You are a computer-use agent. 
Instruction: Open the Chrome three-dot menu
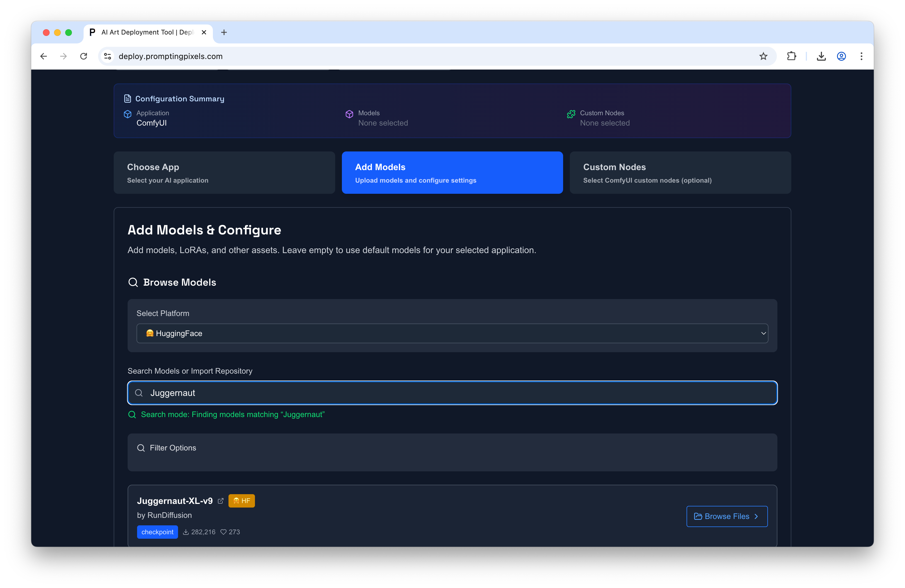[861, 56]
